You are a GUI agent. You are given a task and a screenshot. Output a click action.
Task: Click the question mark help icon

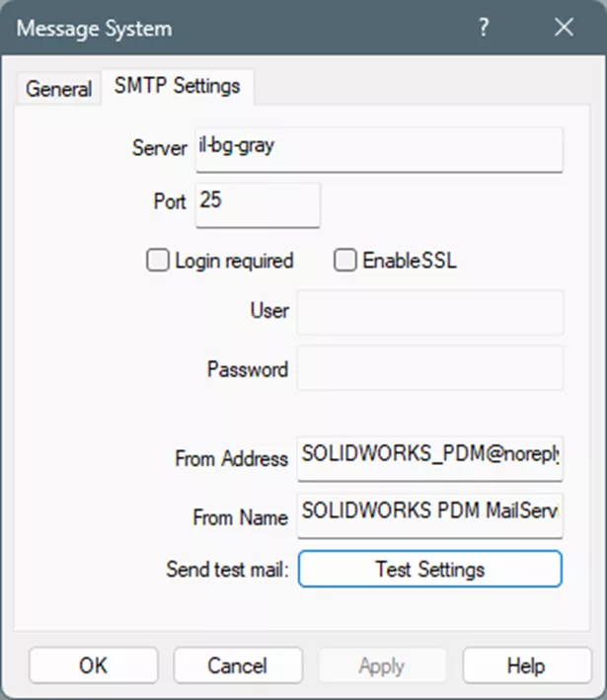tap(484, 28)
